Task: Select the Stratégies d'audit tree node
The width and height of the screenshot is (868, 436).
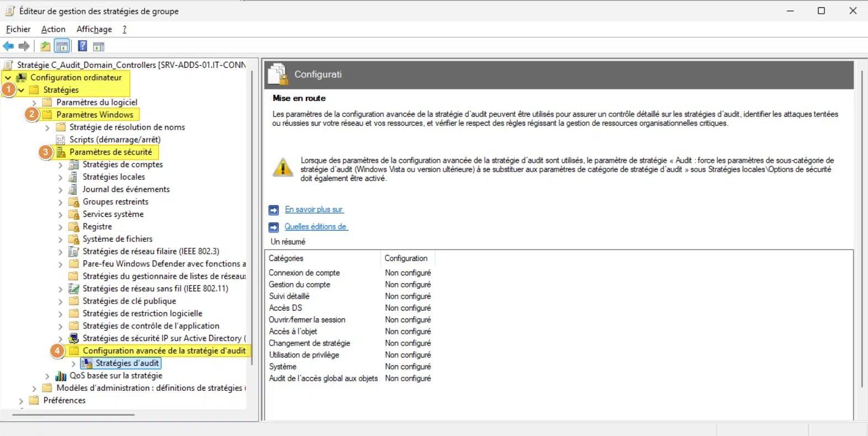Action: (x=127, y=363)
